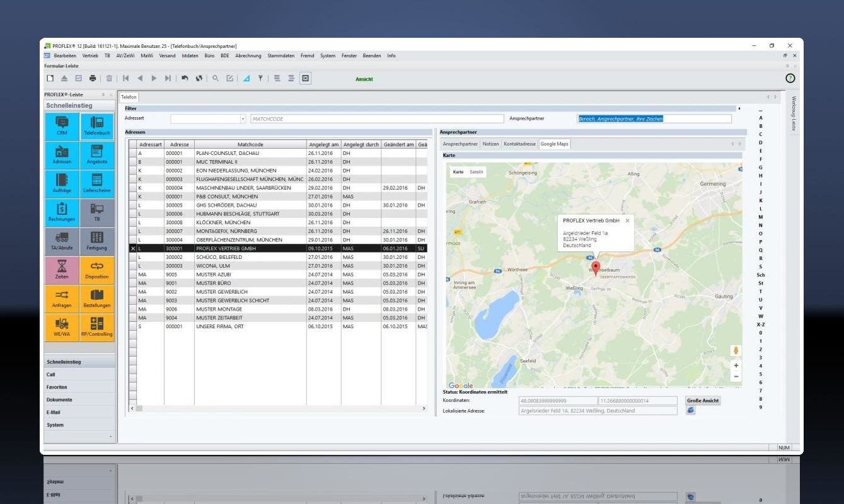Open the Stammdaten menu
This screenshot has width=844, height=504.
(x=280, y=55)
